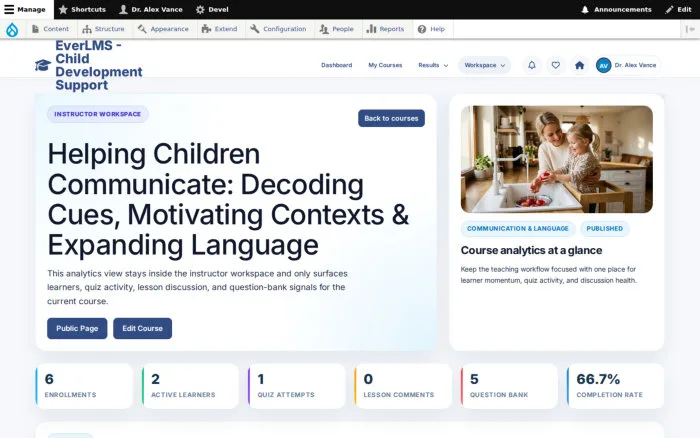
Task: Open the Manage hamburger menu
Action: 26,9
